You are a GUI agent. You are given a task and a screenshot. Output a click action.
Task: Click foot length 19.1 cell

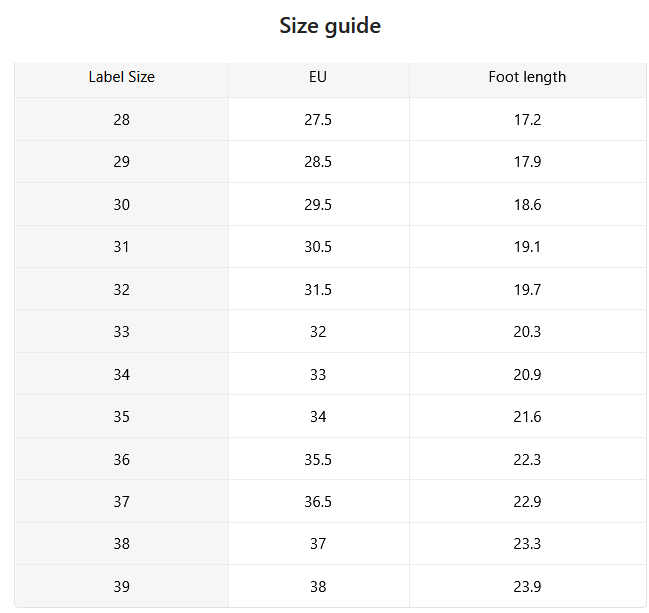tap(527, 247)
